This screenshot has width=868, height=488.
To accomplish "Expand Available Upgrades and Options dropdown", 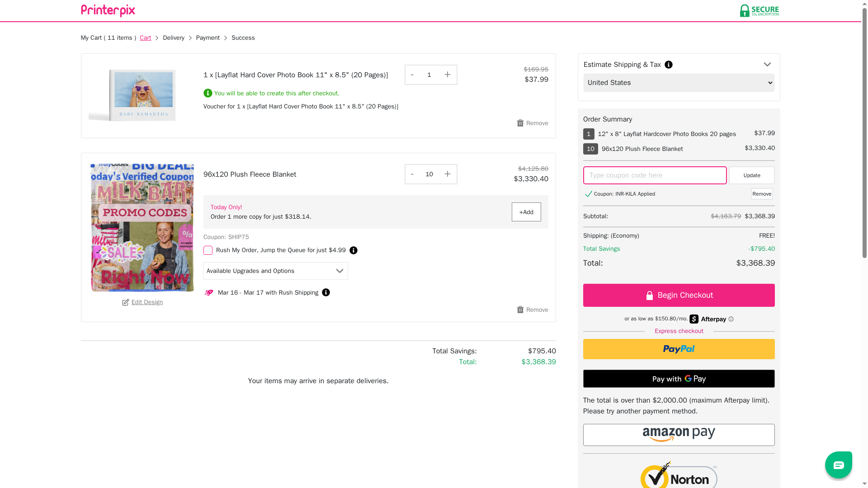I will pos(275,271).
